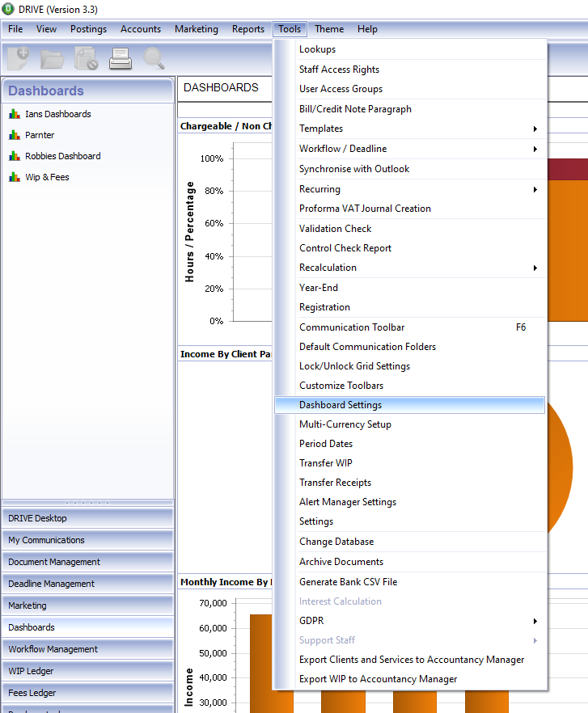Open Workflow Management panel
Screen dimensions: 588x713
coord(88,649)
